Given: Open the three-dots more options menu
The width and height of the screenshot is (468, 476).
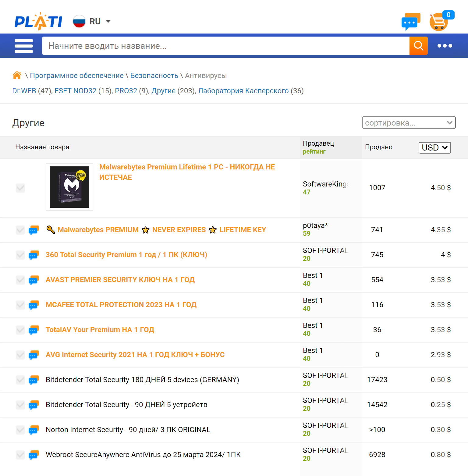Looking at the screenshot, I should tap(445, 46).
